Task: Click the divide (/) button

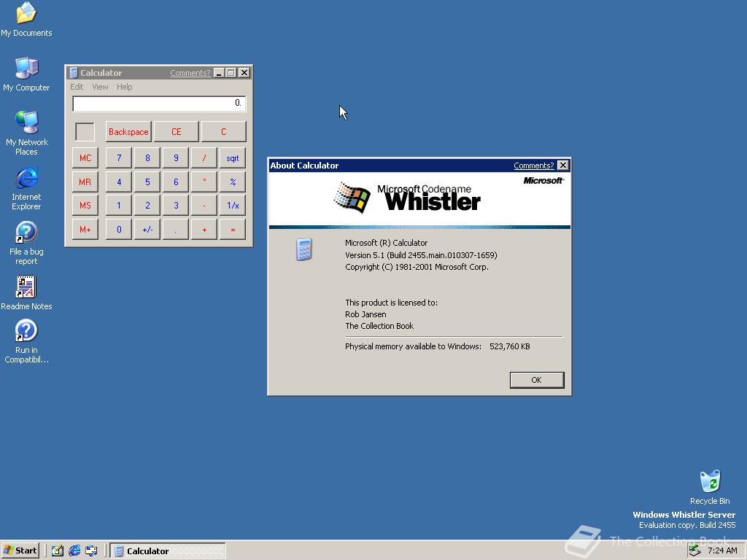Action: [x=204, y=158]
